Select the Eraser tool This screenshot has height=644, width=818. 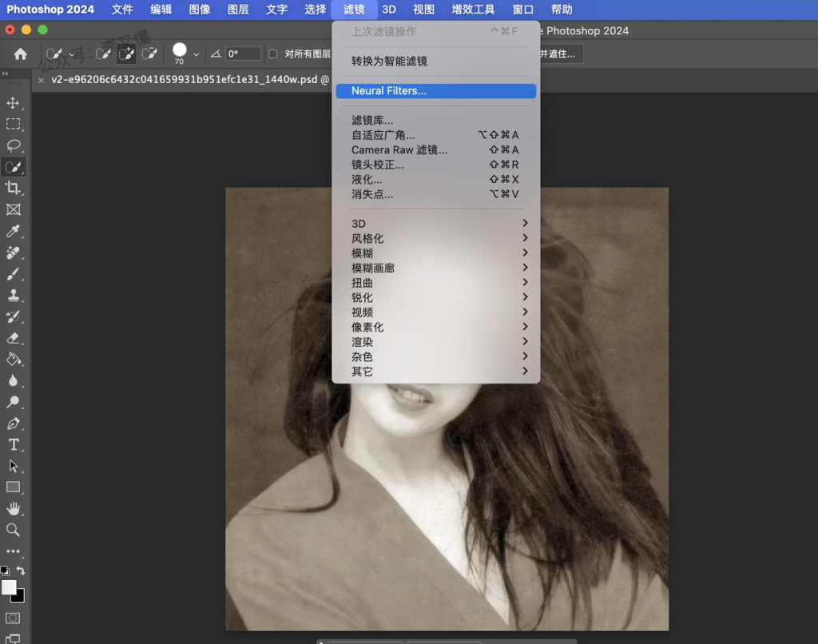point(13,338)
